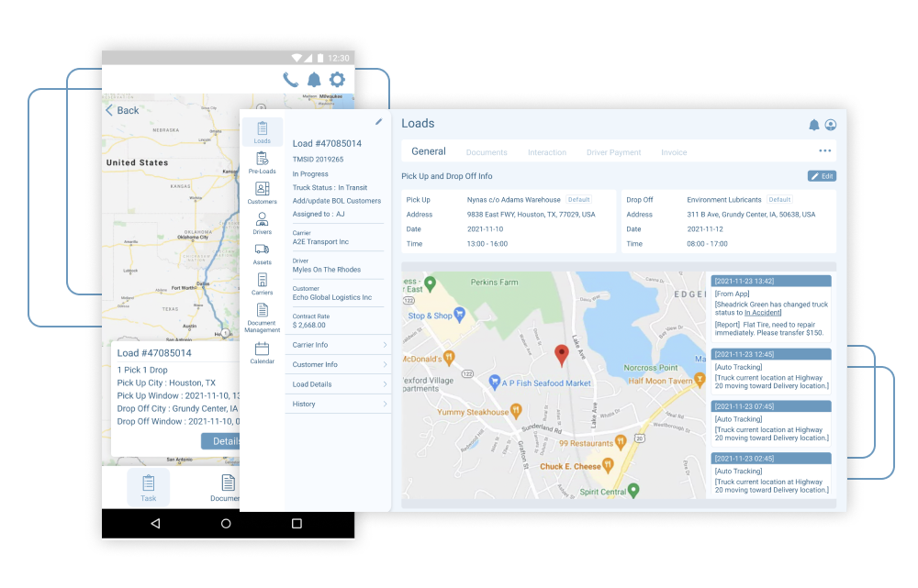Click the Default tag beside Environment Lubricants
This screenshot has height=588, width=918.
click(x=779, y=199)
